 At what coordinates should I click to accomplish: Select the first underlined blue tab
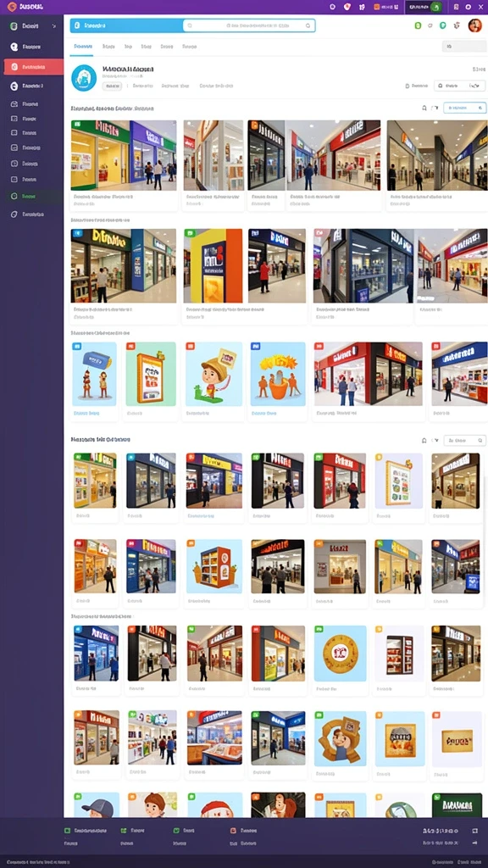[x=82, y=47]
